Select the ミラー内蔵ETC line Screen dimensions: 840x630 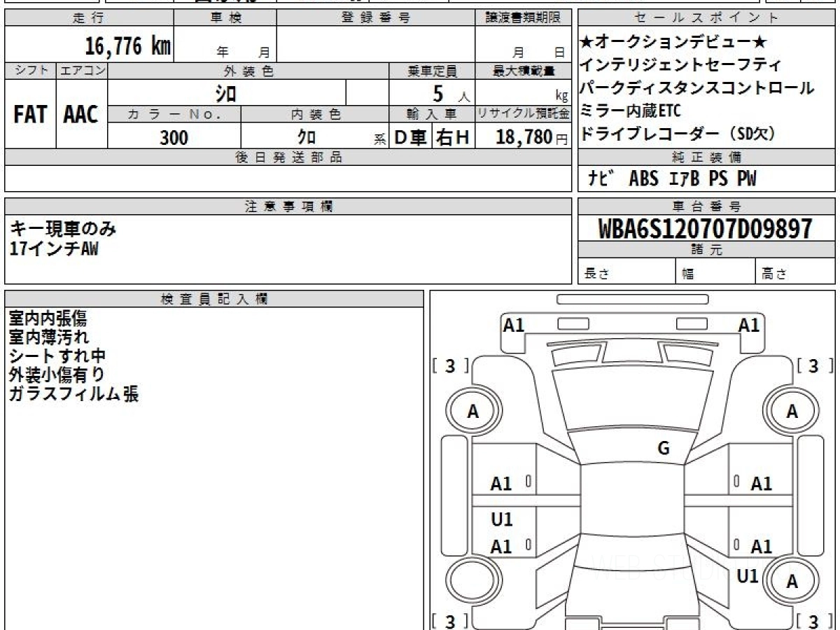[x=630, y=111]
